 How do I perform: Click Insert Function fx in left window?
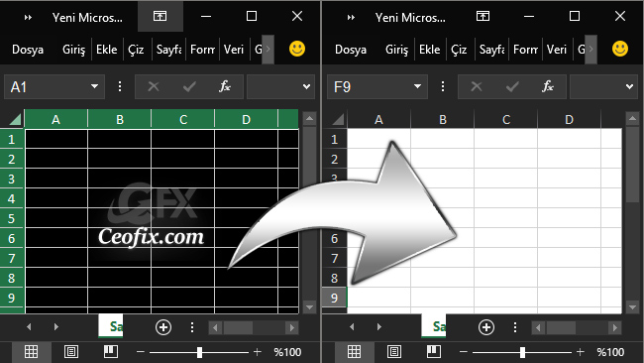[225, 86]
